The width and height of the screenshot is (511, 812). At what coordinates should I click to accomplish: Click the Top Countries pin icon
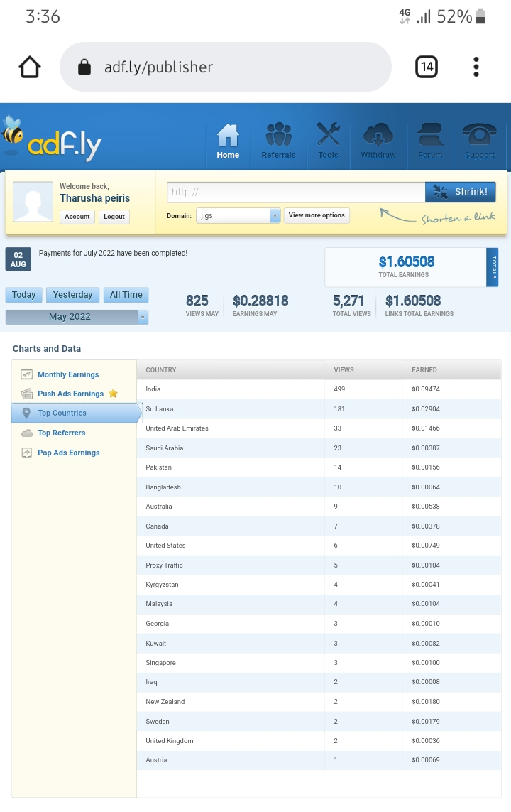[26, 413]
